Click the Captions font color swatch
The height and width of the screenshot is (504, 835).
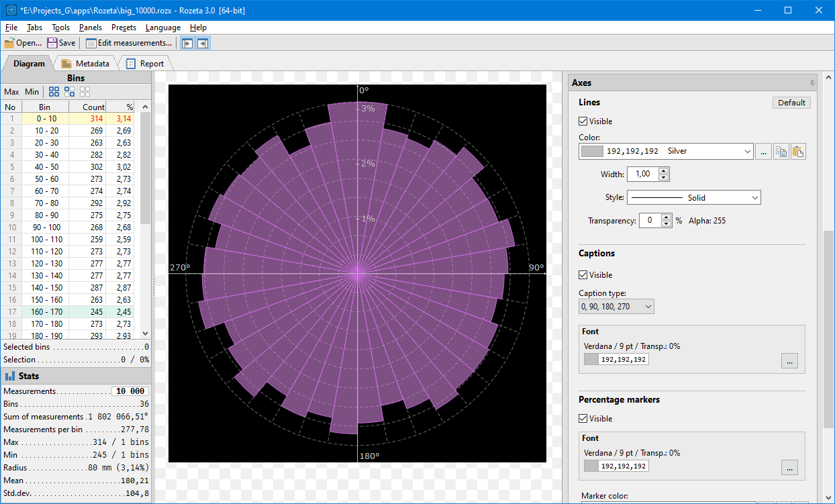coord(591,360)
